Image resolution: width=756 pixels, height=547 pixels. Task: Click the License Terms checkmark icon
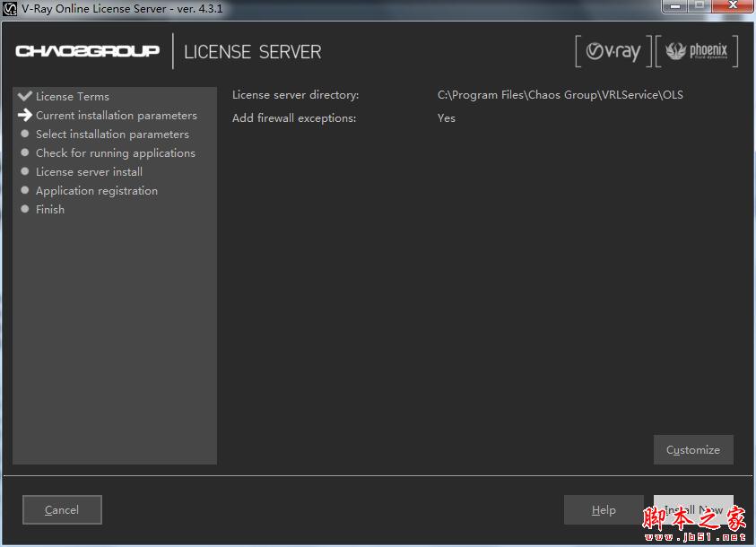coord(24,96)
